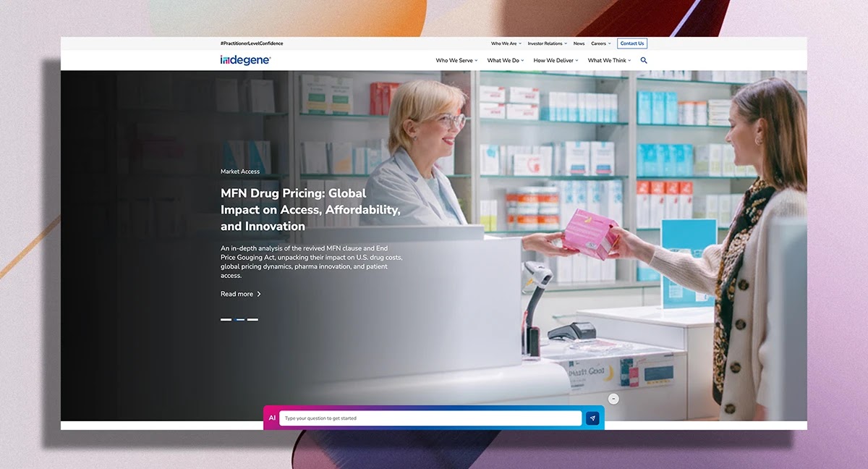Open the MFN Drug Pricing headline
868x469 pixels.
310,209
